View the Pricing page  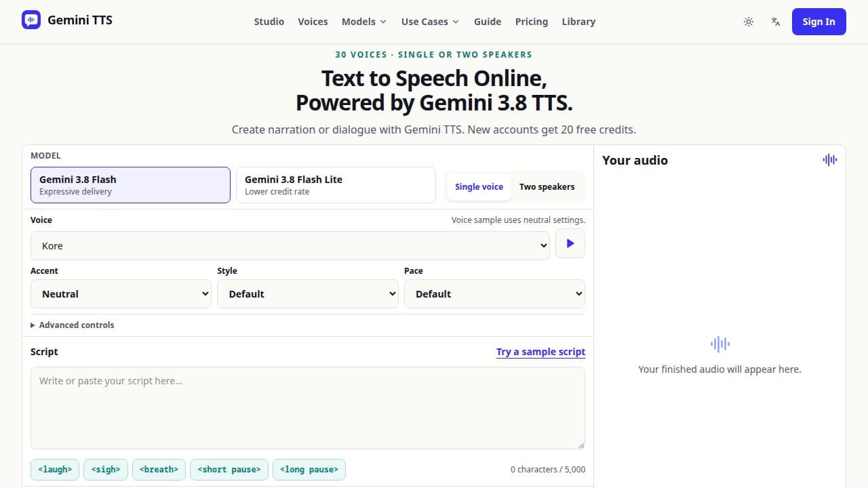[532, 22]
